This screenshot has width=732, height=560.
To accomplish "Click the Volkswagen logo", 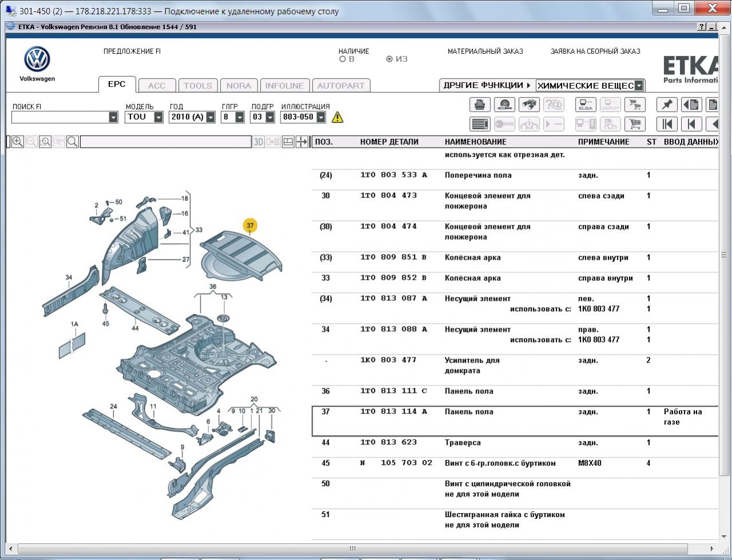I will point(37,59).
